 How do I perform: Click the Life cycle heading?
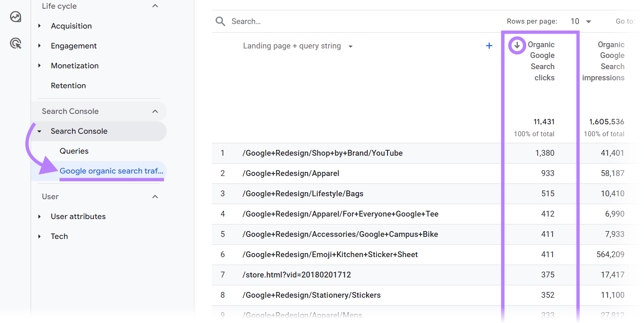(x=59, y=6)
